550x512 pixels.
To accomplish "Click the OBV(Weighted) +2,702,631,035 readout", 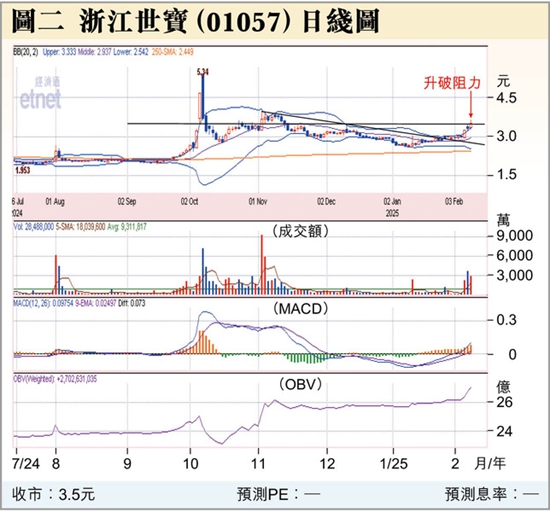I will [55, 379].
